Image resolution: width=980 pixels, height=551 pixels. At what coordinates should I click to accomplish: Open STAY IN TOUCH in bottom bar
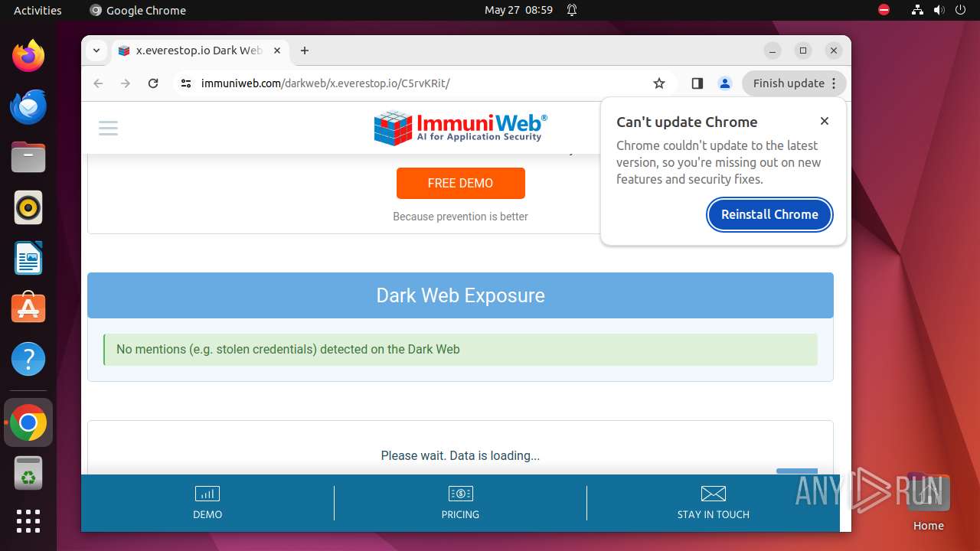(713, 503)
